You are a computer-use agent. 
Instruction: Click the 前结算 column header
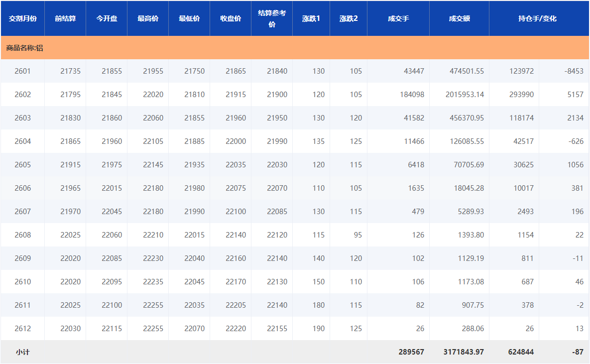tap(65, 18)
